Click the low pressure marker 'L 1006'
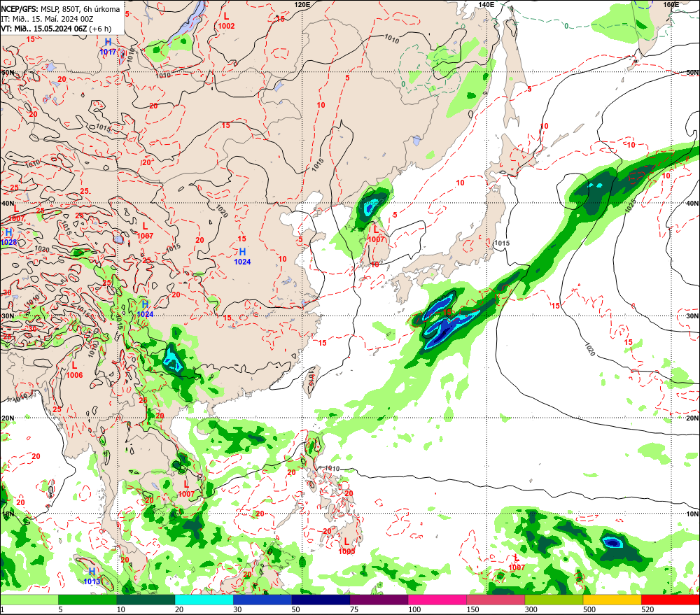Viewport: 700px width, 615px height. pyautogui.click(x=75, y=370)
